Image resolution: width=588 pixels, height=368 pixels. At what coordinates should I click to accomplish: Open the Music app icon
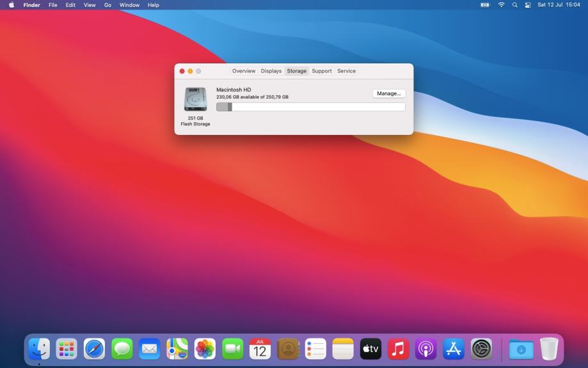398,349
